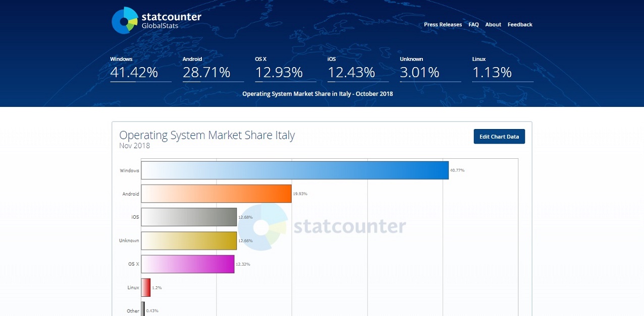
Task: Open the Press Releases link
Action: pos(443,25)
